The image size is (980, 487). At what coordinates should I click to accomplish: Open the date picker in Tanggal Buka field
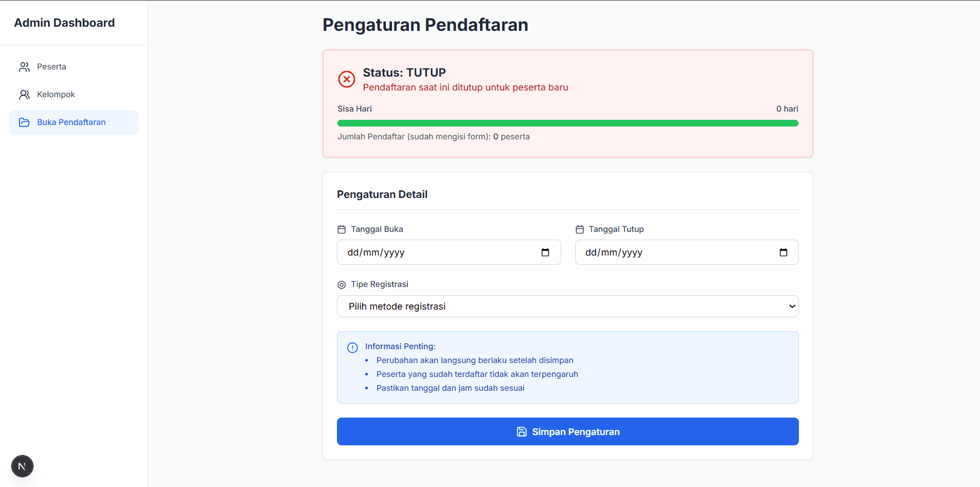[545, 252]
